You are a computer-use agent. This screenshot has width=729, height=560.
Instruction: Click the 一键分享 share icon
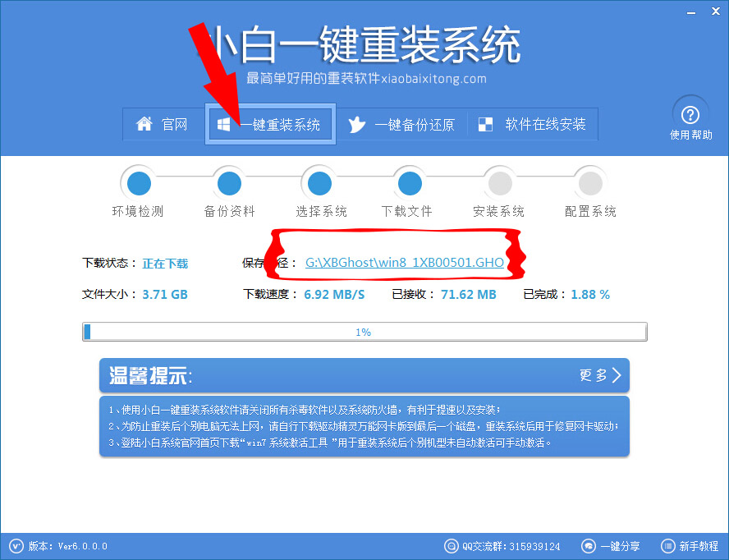[x=588, y=545]
